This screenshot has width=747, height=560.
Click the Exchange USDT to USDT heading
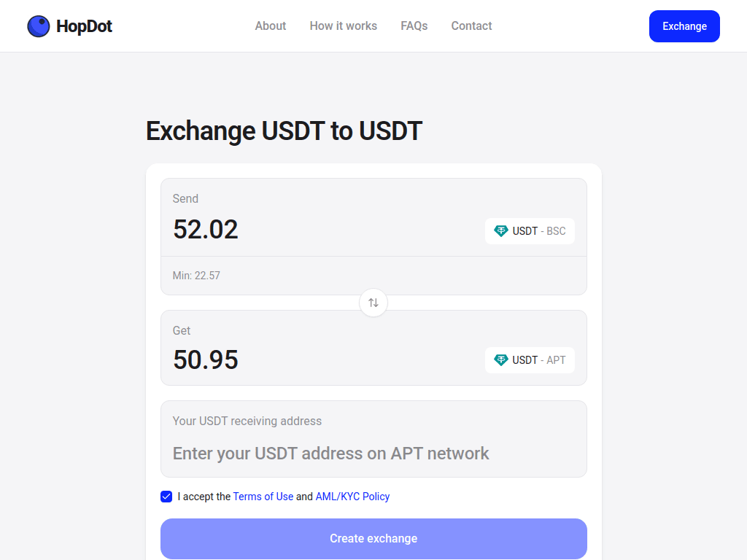point(285,131)
